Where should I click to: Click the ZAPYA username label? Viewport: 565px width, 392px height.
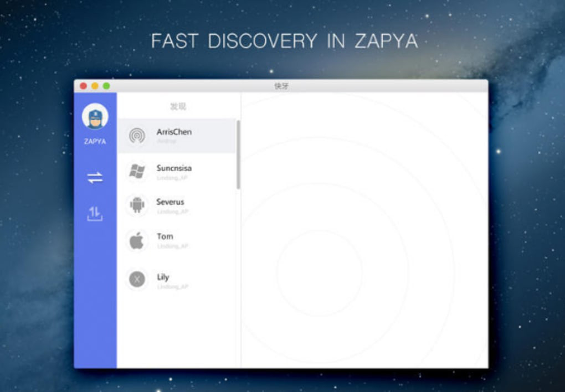point(95,142)
